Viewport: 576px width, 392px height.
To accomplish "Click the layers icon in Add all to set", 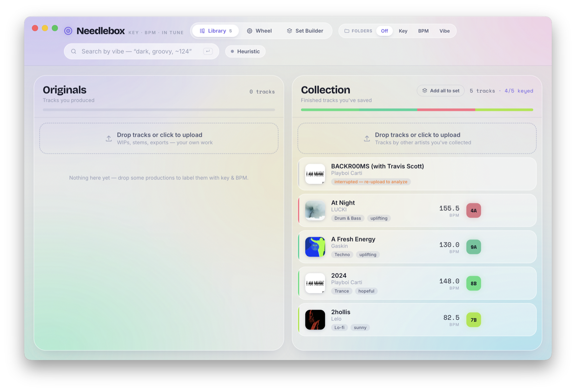I will (425, 90).
